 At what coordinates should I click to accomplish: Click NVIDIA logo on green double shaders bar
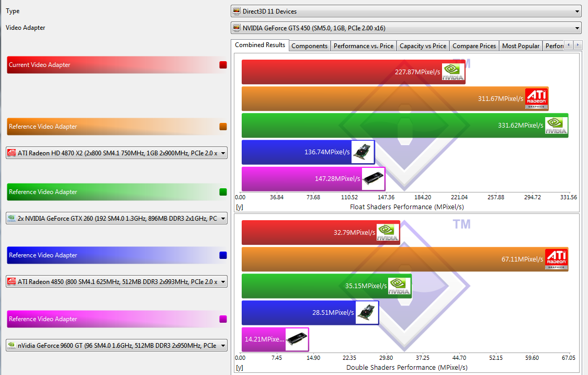click(399, 286)
